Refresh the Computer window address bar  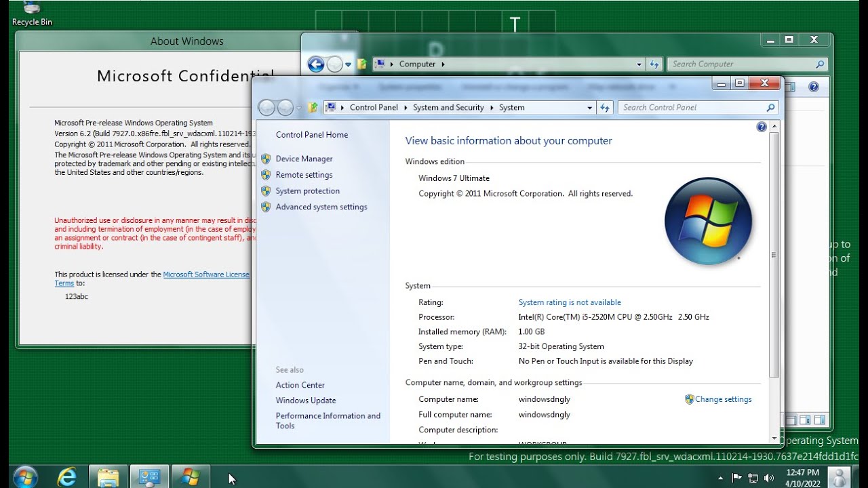point(654,64)
